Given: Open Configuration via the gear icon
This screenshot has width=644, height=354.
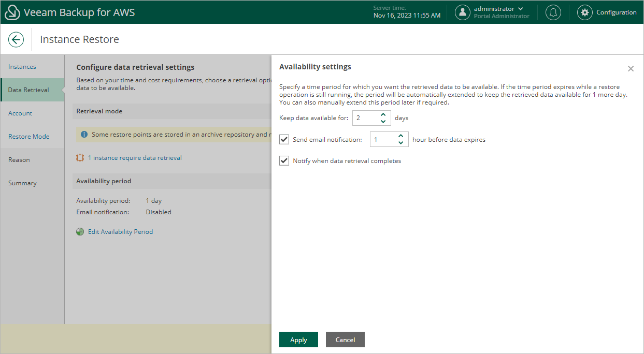Looking at the screenshot, I should (585, 12).
